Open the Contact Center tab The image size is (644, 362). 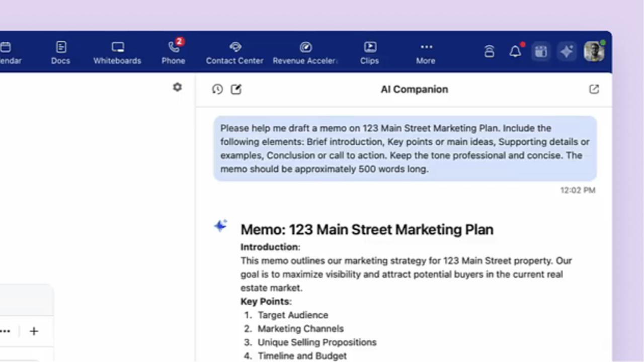coord(234,52)
